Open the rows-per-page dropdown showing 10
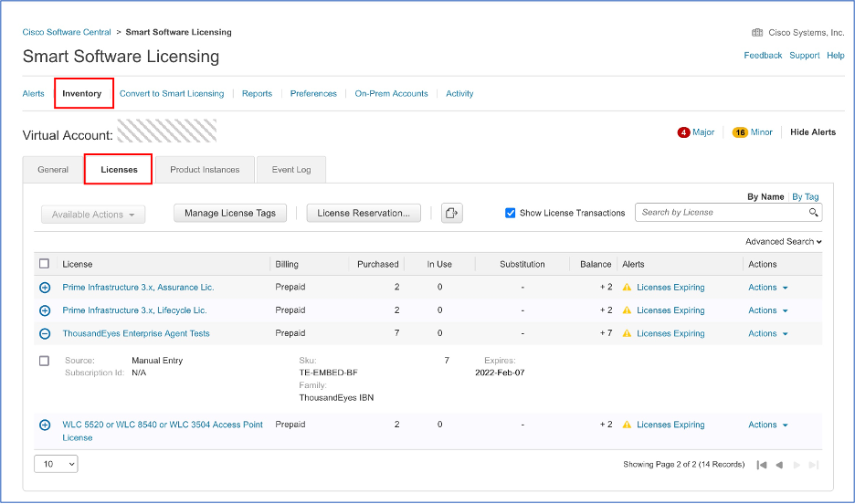This screenshot has height=504, width=855. pos(56,464)
